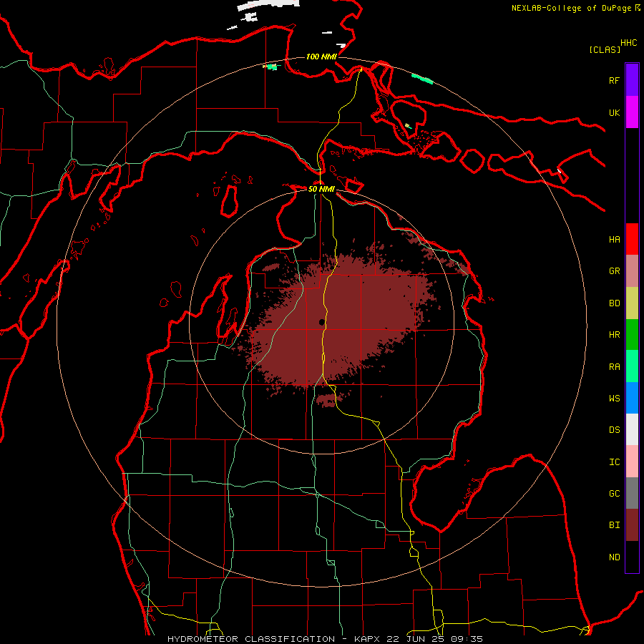This screenshot has width=644, height=644.
Task: Click the 'BI' legend label
Action: click(x=615, y=525)
